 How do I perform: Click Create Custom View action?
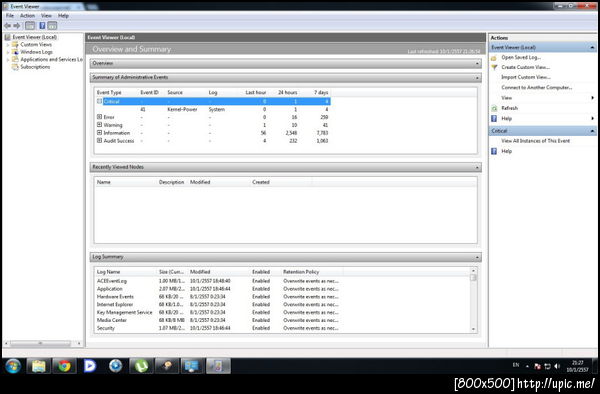[x=525, y=67]
